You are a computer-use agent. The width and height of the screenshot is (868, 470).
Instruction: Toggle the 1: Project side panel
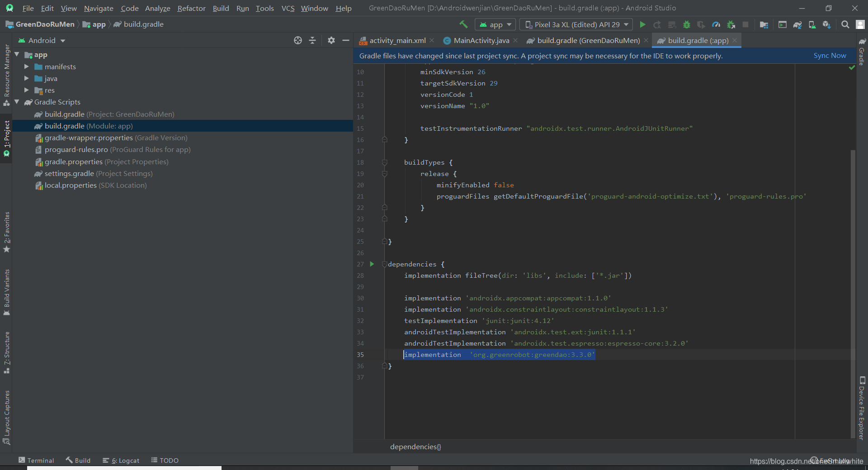click(x=6, y=138)
